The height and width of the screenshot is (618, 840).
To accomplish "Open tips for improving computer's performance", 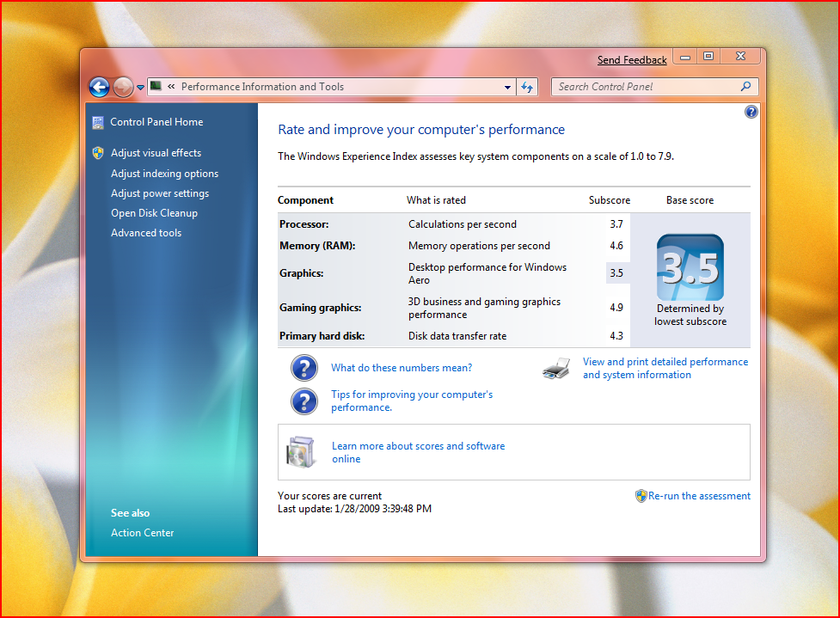I will 412,401.
